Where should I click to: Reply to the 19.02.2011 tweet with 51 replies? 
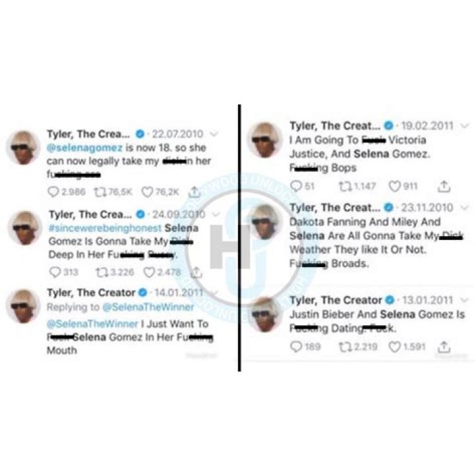point(296,186)
